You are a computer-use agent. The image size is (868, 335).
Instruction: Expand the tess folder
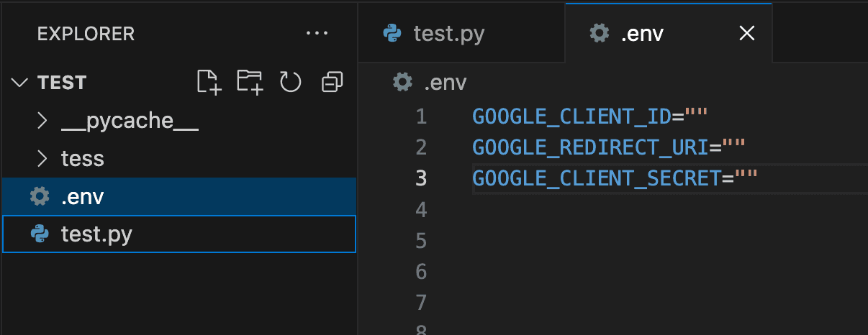click(x=42, y=158)
